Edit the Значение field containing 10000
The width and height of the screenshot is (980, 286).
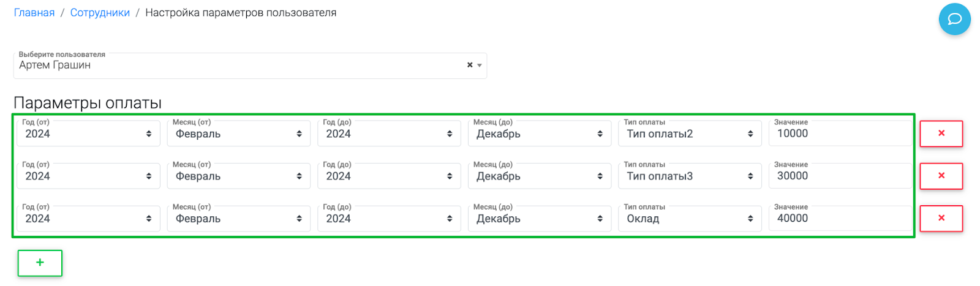click(840, 133)
